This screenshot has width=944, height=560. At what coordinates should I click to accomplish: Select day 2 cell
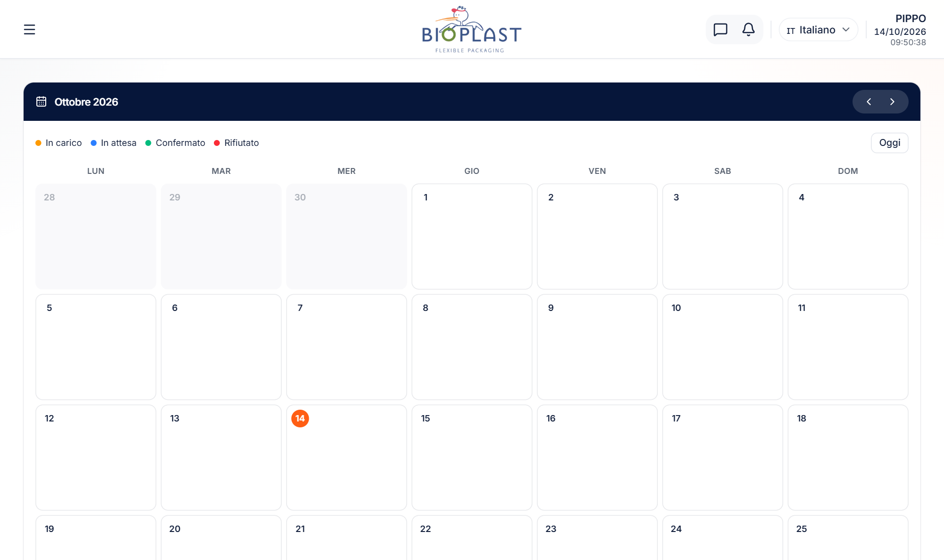597,236
